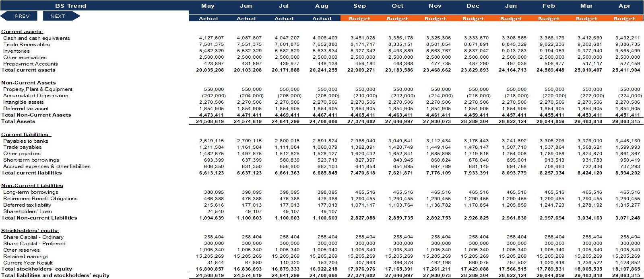
Task: Click Jul Payables to banks 2,800,015
Action: [x=287, y=141]
